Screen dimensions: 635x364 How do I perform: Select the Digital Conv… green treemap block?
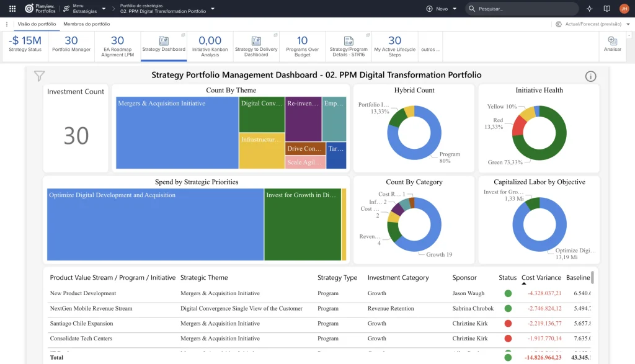point(262,115)
